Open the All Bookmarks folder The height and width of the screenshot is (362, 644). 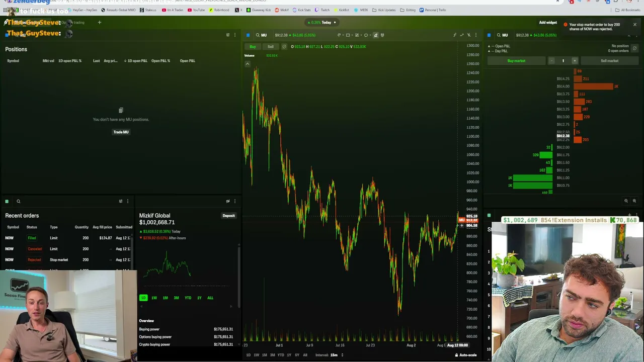click(x=628, y=10)
